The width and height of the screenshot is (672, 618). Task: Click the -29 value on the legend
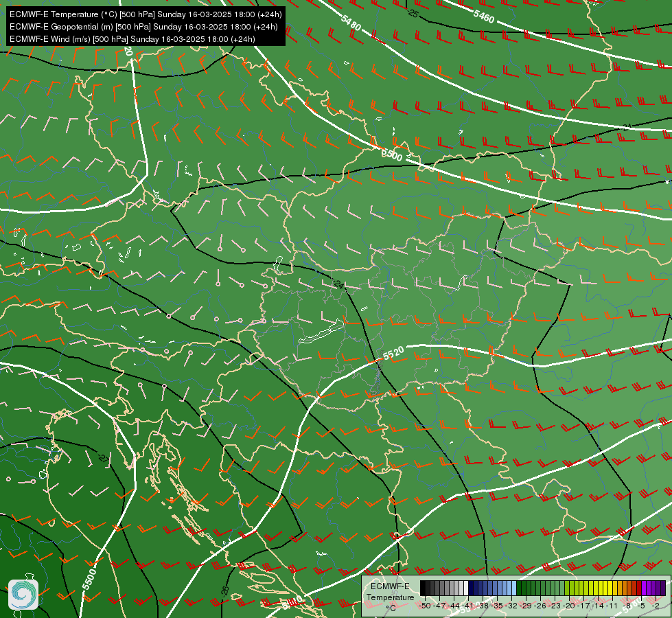click(x=526, y=606)
